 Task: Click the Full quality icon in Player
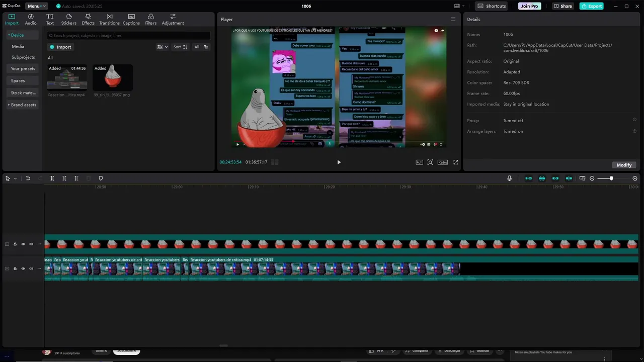419,162
